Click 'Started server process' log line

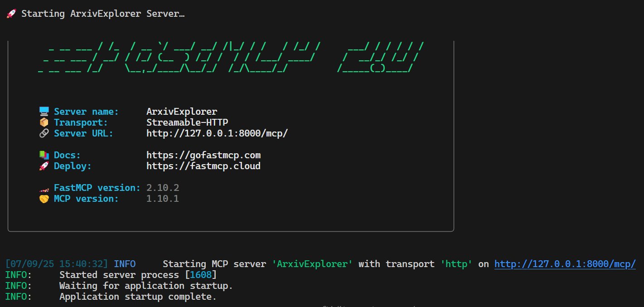[138, 275]
